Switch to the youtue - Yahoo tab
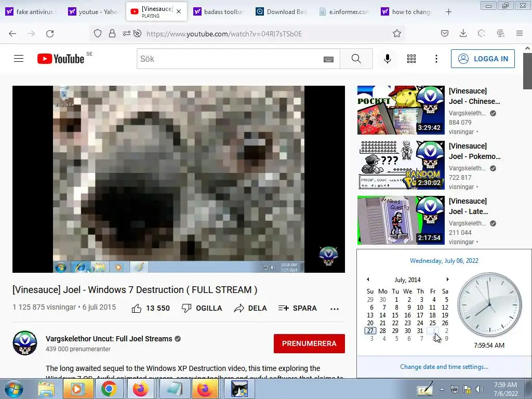Viewport: 532px width, 399px height. click(x=94, y=11)
